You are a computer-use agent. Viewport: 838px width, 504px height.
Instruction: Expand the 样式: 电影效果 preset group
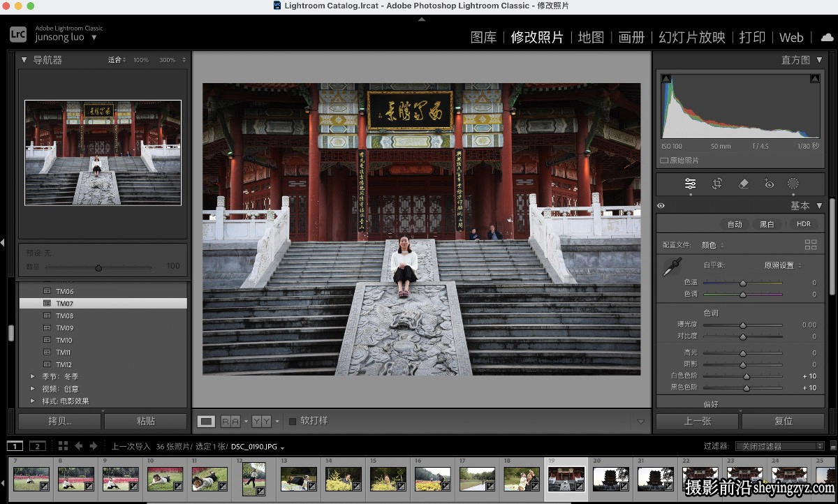pyautogui.click(x=32, y=401)
